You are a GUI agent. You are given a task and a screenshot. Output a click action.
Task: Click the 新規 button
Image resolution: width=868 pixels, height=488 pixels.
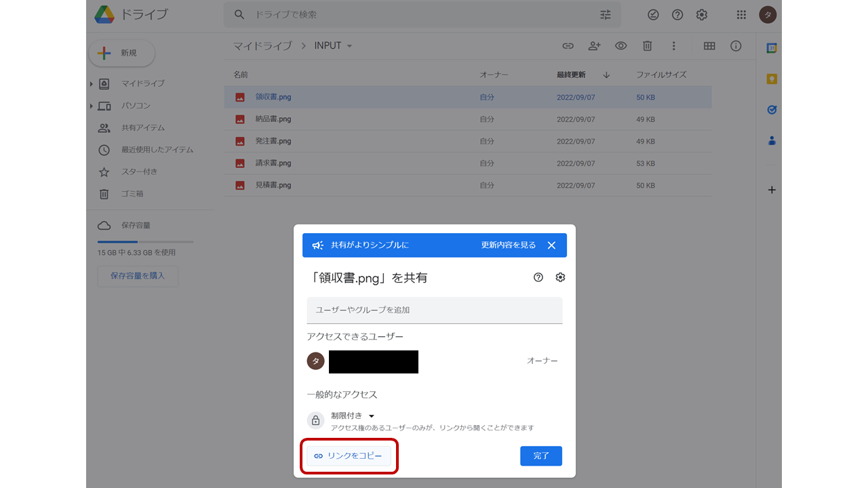point(121,53)
